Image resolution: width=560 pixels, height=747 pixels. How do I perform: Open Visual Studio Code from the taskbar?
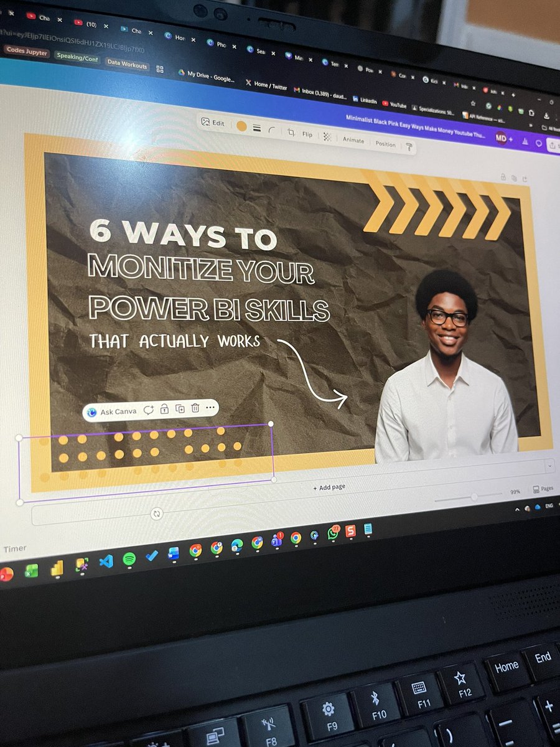click(106, 560)
